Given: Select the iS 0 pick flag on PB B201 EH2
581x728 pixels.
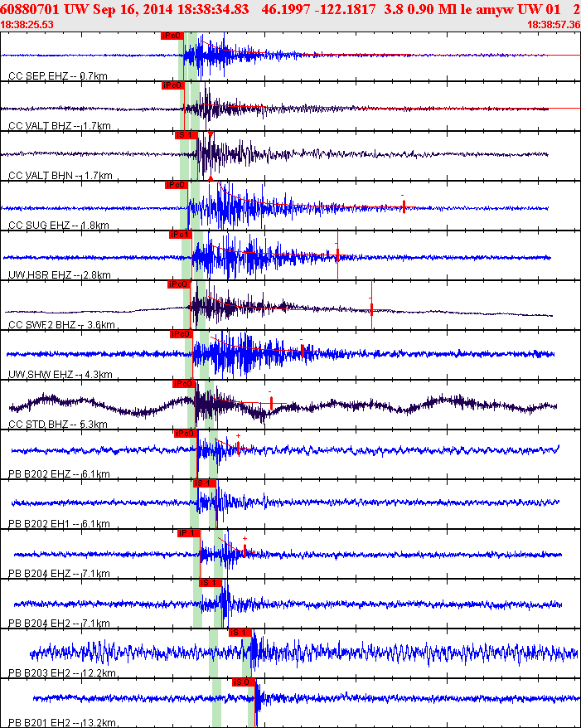Looking at the screenshot, I should [x=245, y=682].
